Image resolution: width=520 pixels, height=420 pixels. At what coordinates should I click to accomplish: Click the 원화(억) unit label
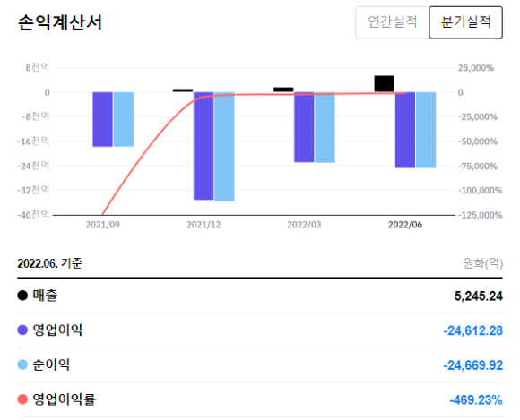[483, 263]
